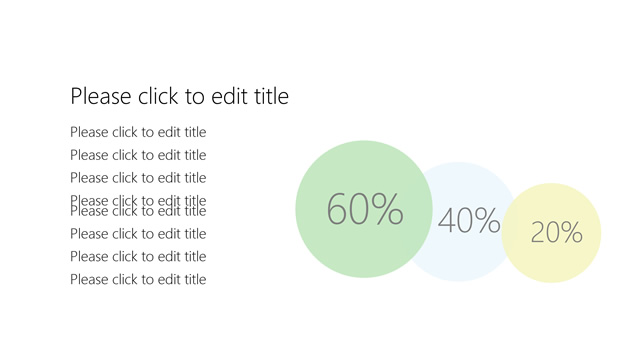Click the 20% label text
Viewport: 635px width, 361px height.
click(556, 233)
